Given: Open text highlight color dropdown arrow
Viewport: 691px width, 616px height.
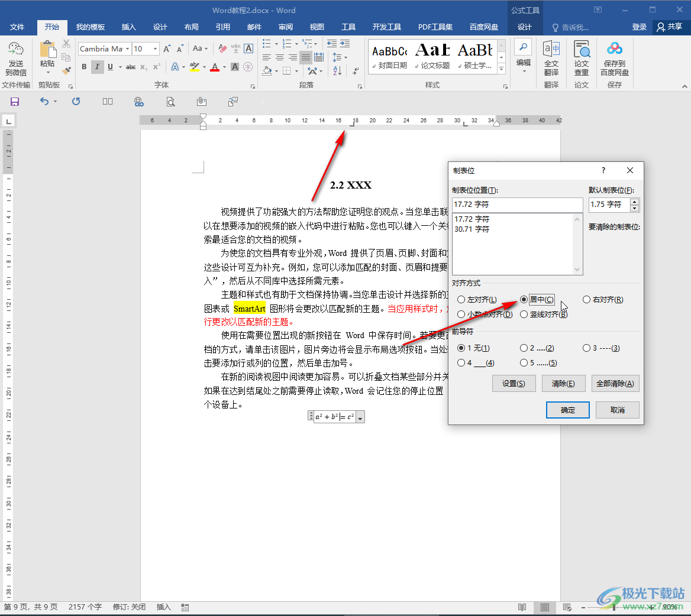Looking at the screenshot, I should tap(204, 67).
